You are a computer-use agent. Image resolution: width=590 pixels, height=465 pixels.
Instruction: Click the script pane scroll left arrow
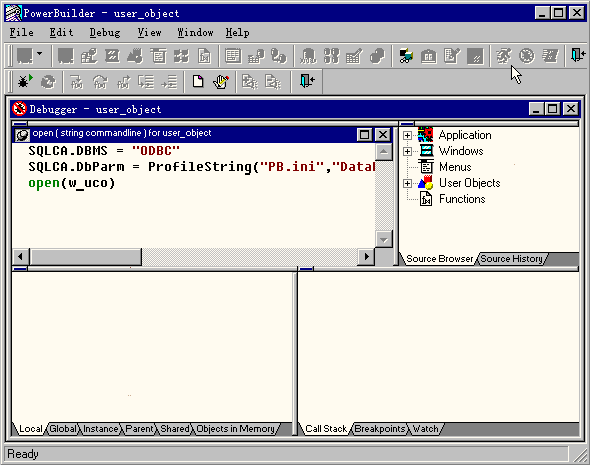tap(20, 257)
